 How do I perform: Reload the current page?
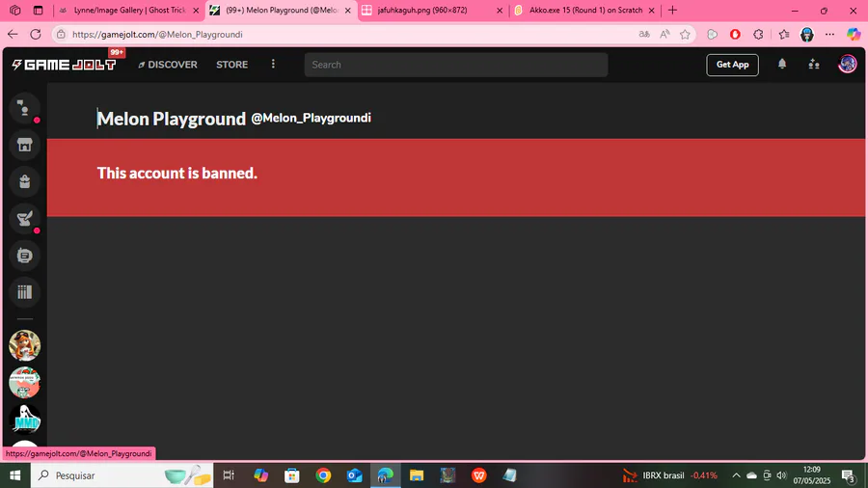pos(36,35)
